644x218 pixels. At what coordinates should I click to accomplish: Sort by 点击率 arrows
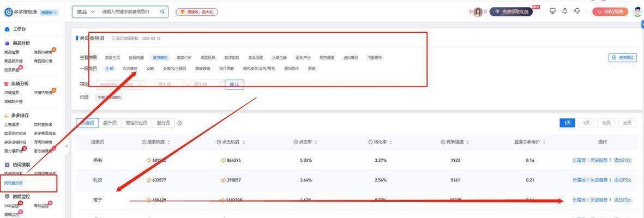(315, 142)
